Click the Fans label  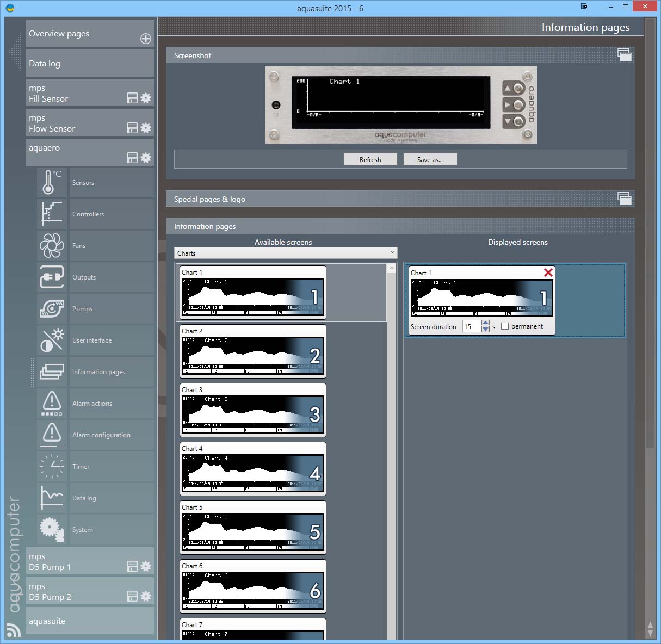(x=79, y=246)
